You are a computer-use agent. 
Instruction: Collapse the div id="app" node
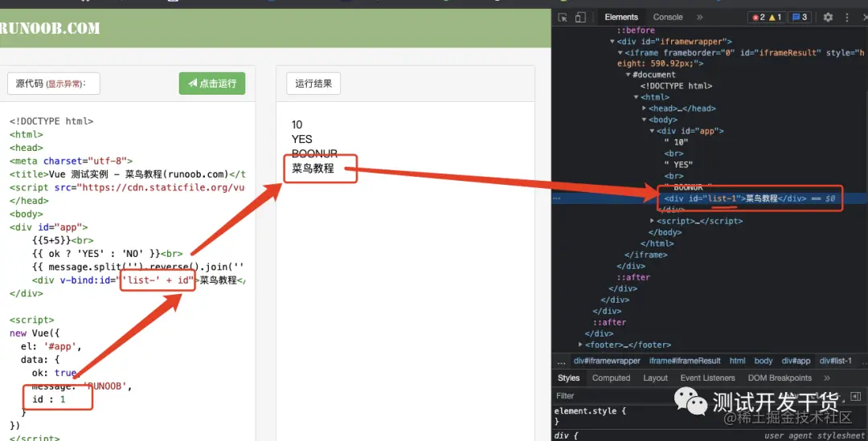click(652, 131)
